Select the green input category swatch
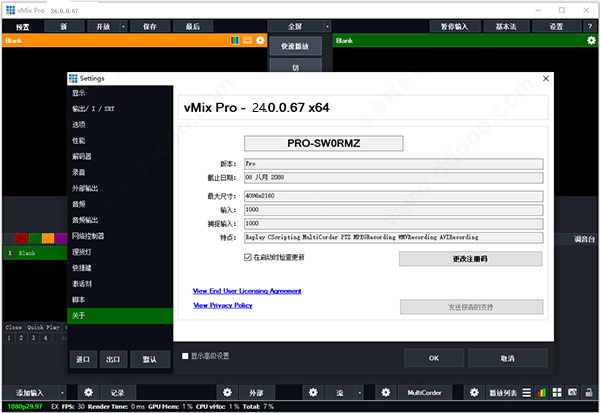The width and height of the screenshot is (600, 413). (34, 238)
